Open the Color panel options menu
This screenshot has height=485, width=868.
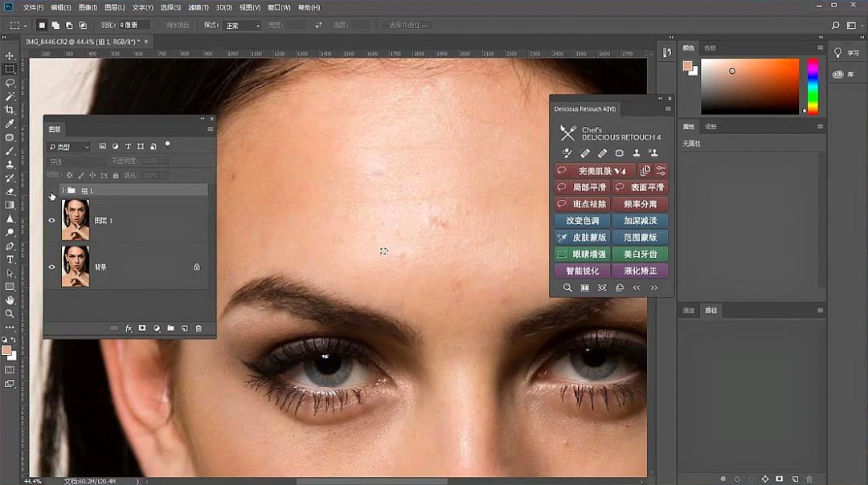821,48
